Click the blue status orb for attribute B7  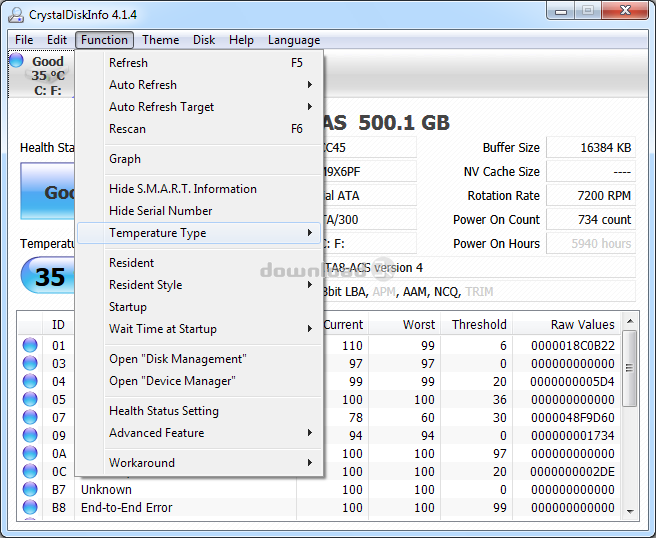[x=30, y=490]
